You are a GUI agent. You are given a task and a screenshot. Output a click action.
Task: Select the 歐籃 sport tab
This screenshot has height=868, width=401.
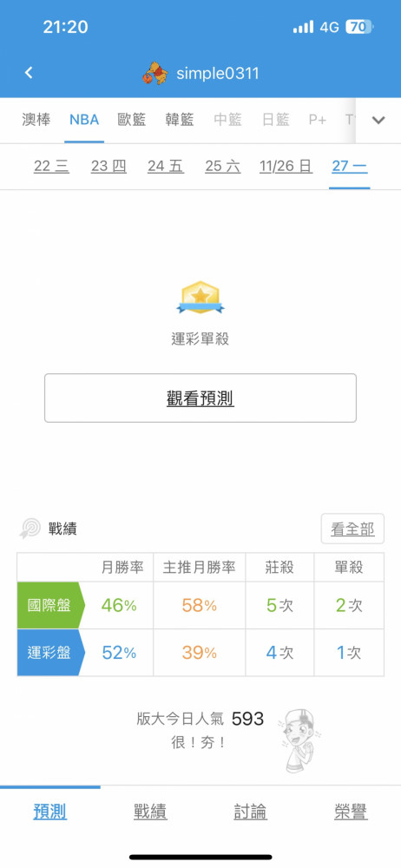[132, 120]
